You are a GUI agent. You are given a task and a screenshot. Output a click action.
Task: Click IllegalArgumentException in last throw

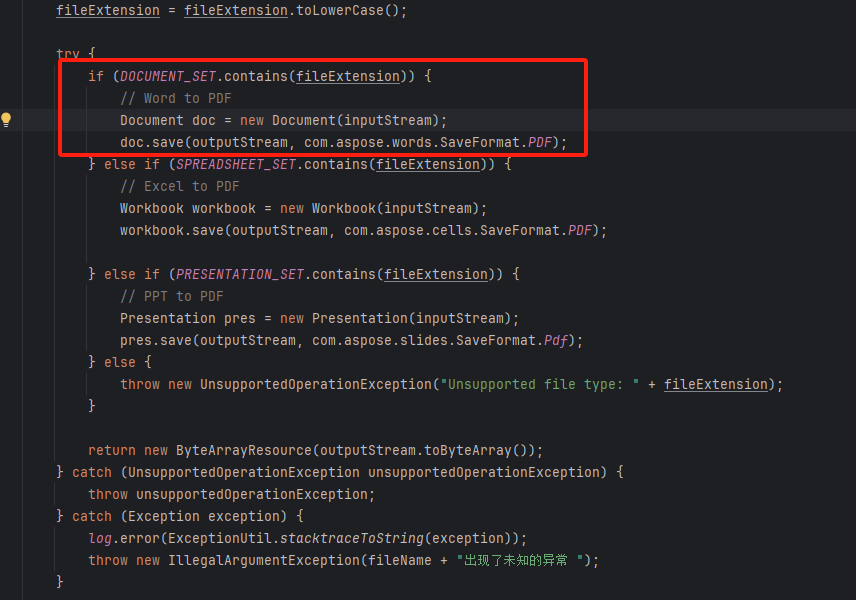click(264, 560)
